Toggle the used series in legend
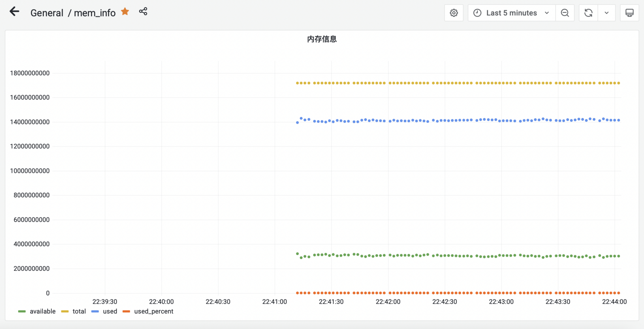 [x=110, y=311]
